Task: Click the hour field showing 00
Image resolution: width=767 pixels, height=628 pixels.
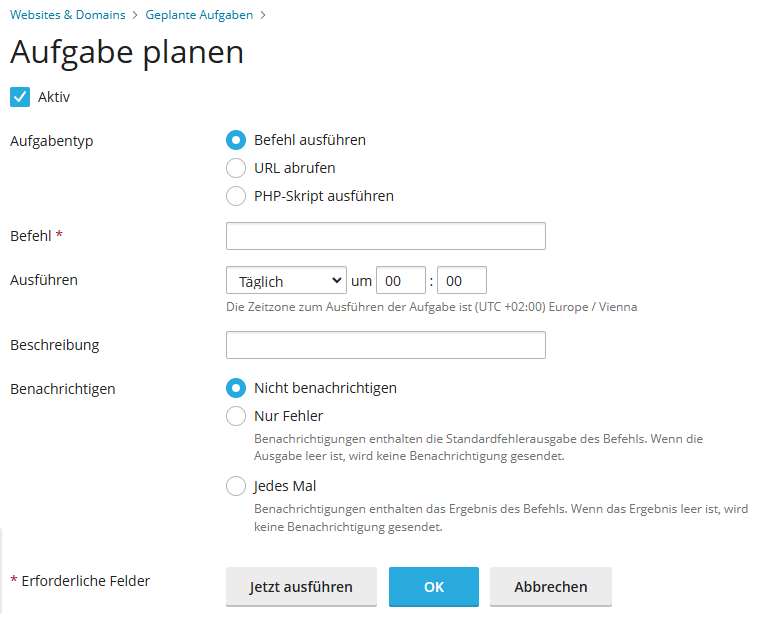Action: pyautogui.click(x=401, y=280)
